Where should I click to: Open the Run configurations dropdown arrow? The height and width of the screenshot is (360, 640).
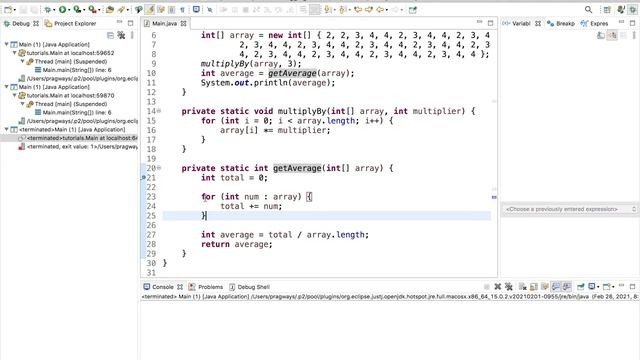pyautogui.click(x=69, y=10)
